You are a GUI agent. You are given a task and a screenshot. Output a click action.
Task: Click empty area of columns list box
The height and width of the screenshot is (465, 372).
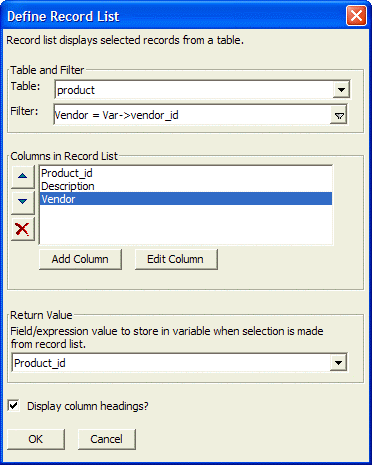(x=186, y=225)
